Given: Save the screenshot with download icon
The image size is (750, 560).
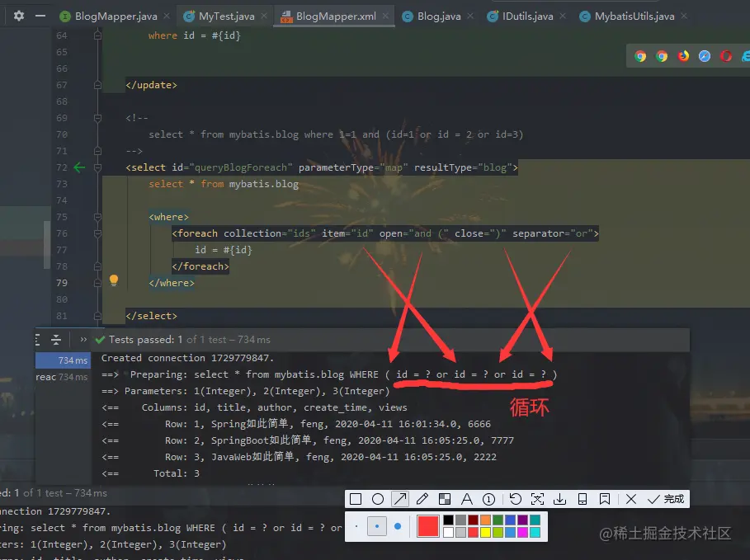Looking at the screenshot, I should 559,499.
